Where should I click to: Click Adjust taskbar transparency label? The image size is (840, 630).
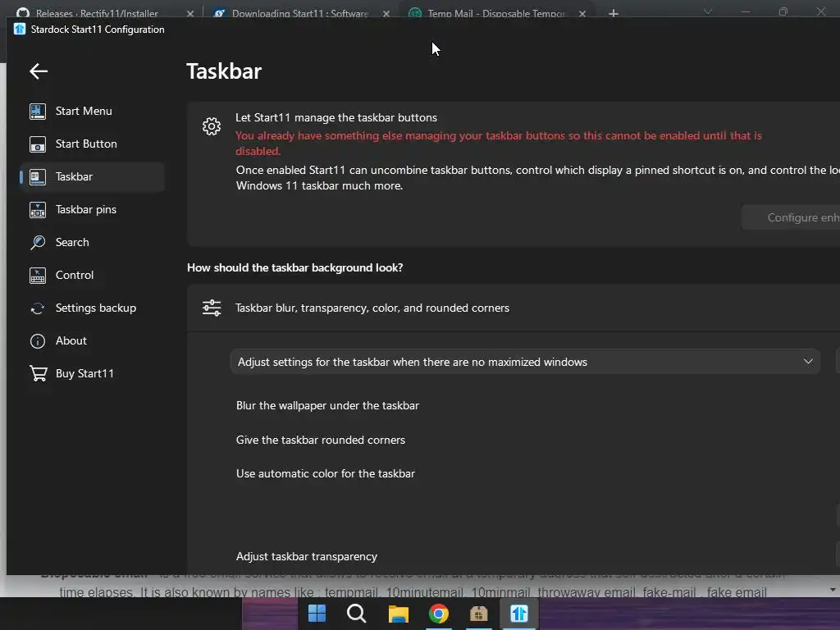click(x=307, y=557)
